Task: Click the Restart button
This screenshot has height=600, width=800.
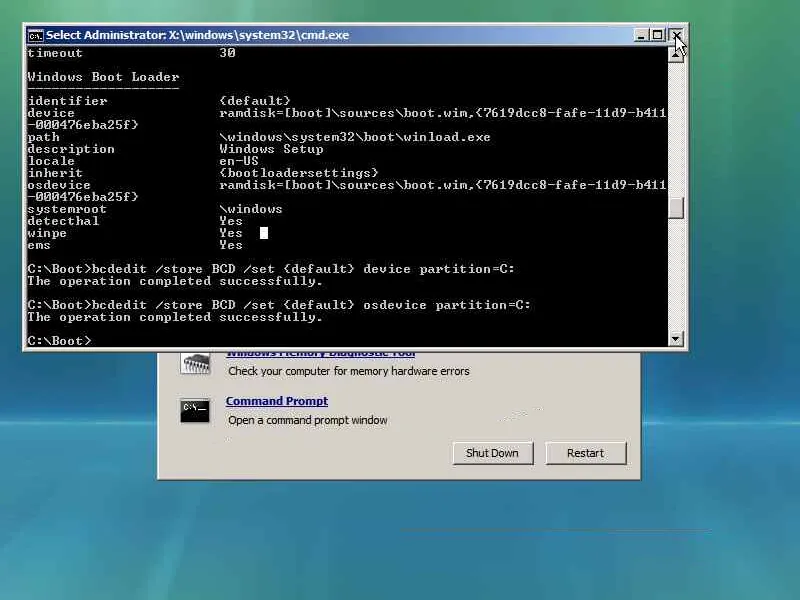Action: (585, 453)
